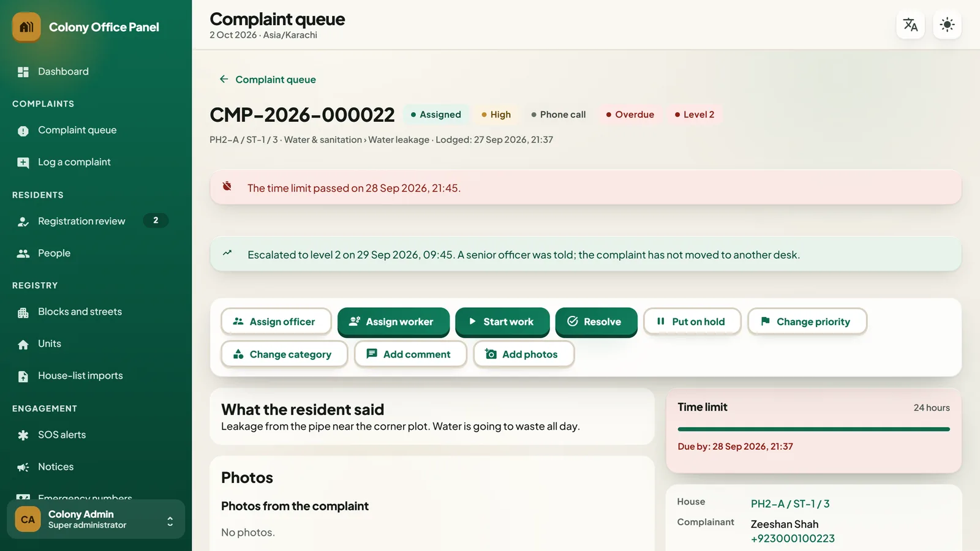Click the SOS alerts asterisk icon
The height and width of the screenshot is (551, 980).
pyautogui.click(x=23, y=435)
